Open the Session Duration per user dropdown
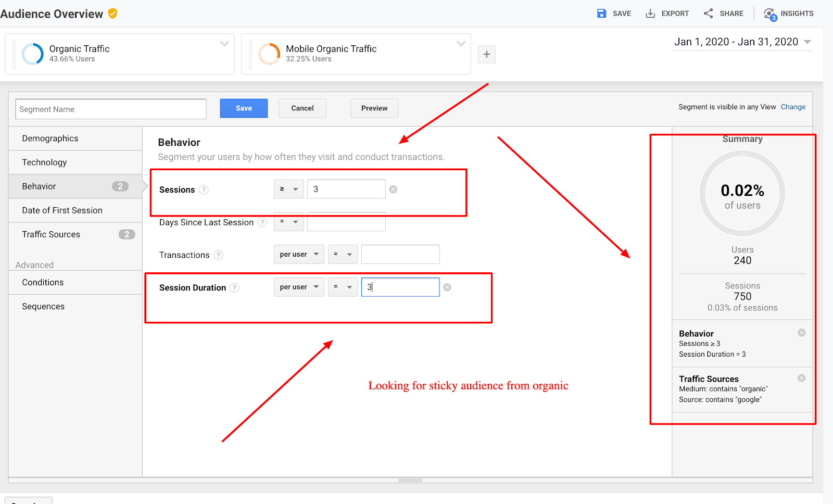833x504 pixels. 299,287
